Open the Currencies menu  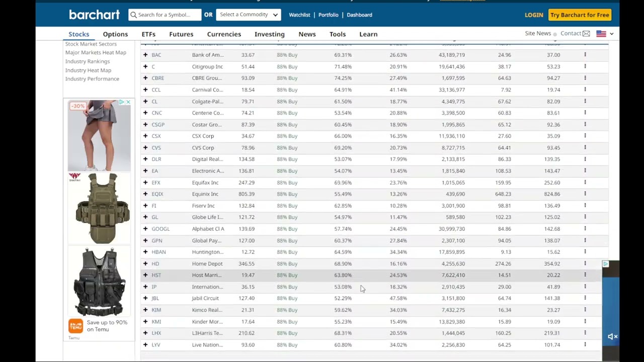(x=224, y=34)
